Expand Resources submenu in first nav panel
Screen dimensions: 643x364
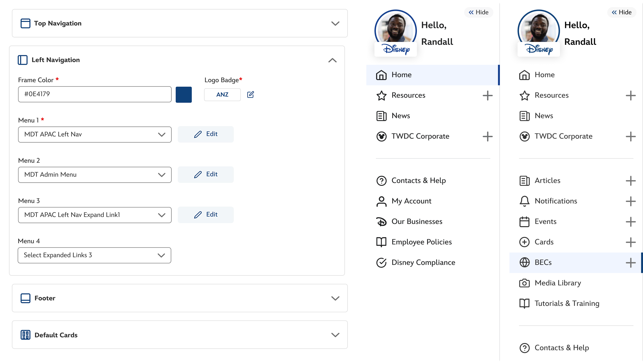click(x=487, y=96)
